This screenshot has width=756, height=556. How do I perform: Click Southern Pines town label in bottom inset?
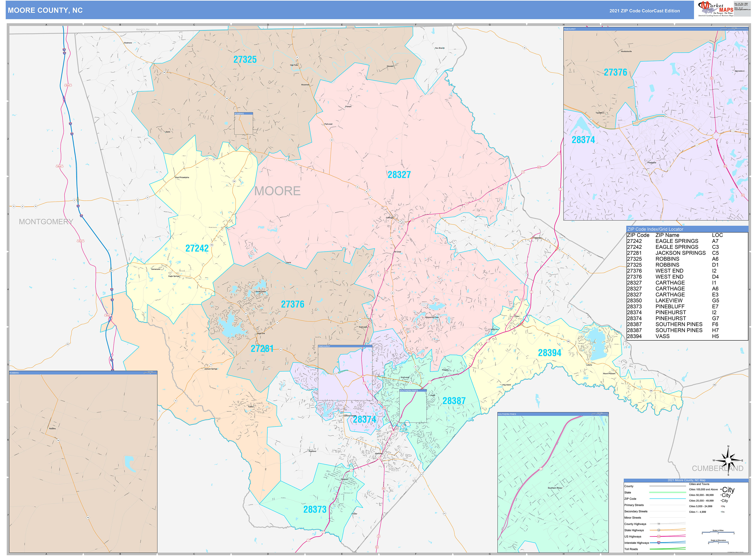(555, 488)
